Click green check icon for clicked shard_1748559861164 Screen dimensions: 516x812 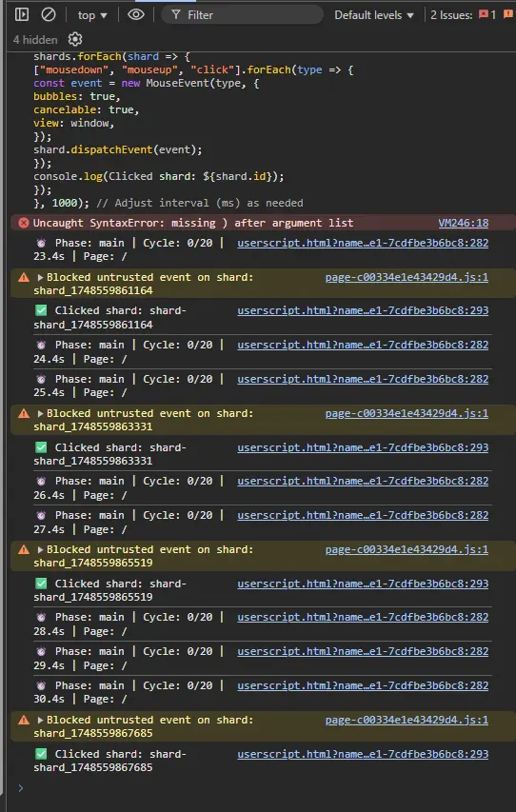click(x=41, y=310)
